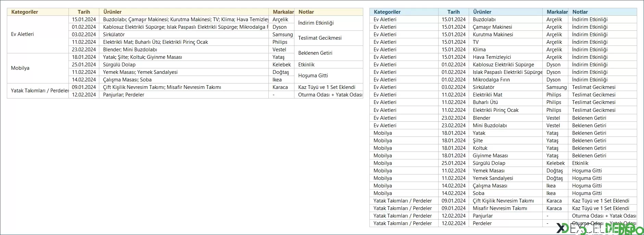Select the Ürünler header in the left table
This screenshot has height=235, width=644.
(184, 12)
